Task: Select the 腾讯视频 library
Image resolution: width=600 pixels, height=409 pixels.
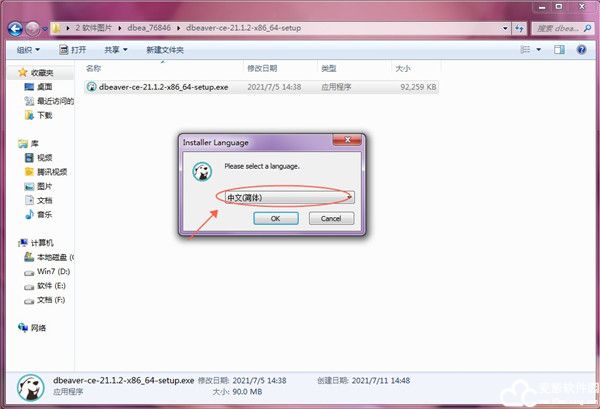Action: [x=46, y=172]
